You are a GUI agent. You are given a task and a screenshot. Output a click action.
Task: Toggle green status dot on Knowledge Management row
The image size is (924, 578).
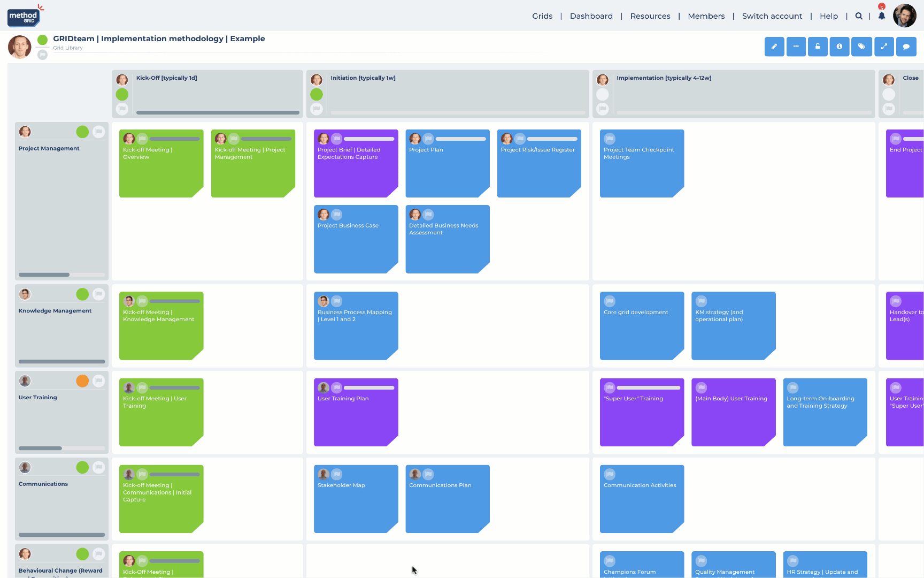pos(82,294)
